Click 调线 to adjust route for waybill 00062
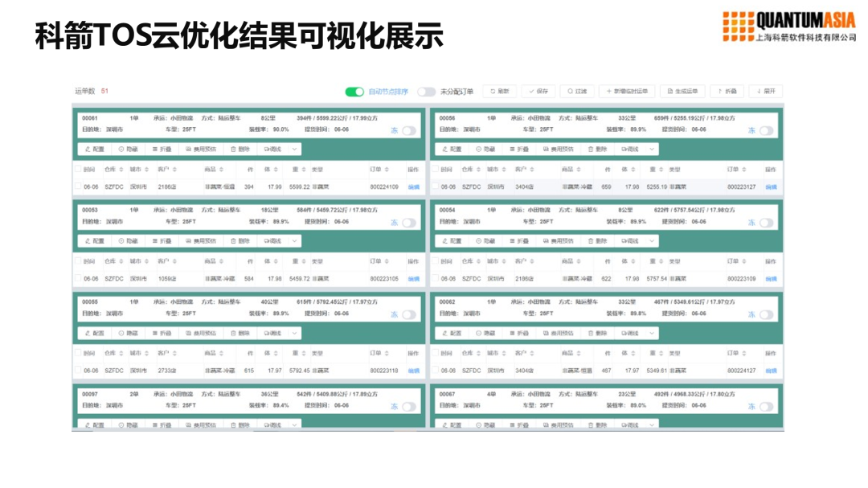 (629, 333)
